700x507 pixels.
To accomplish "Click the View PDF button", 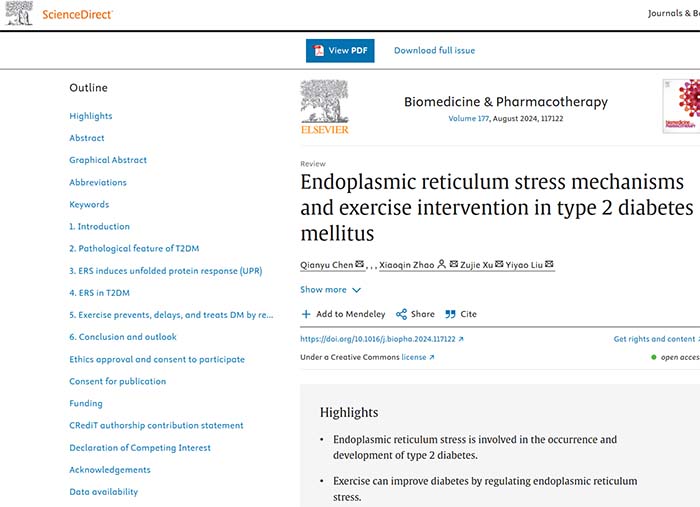I will click(340, 51).
